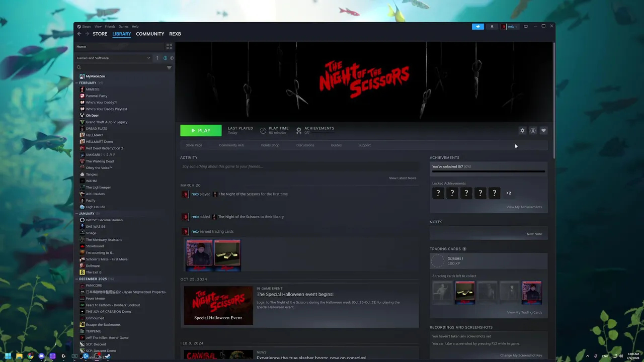The width and height of the screenshot is (644, 362).
Task: Click the sort-by-recent clock icon
Action: [x=165, y=58]
